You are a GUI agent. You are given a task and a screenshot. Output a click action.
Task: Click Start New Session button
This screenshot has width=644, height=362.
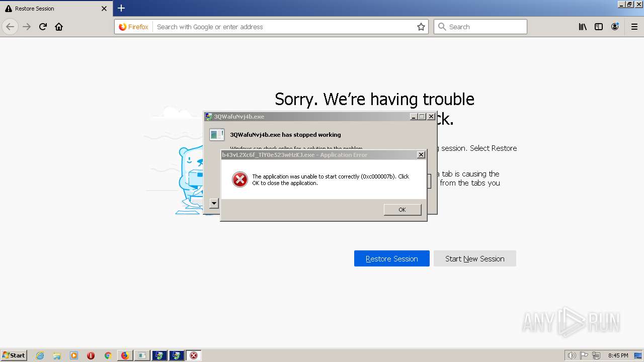[475, 258]
